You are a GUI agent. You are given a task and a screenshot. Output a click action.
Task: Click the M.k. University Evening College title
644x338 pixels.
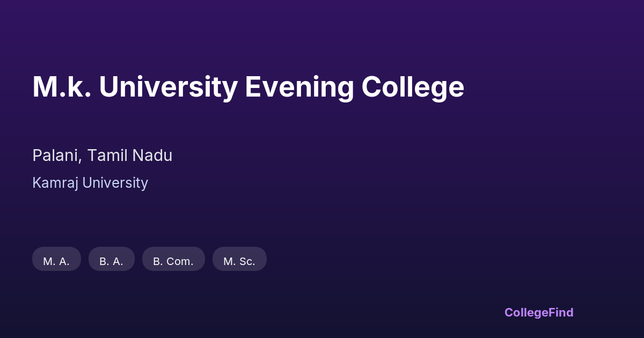click(x=248, y=87)
